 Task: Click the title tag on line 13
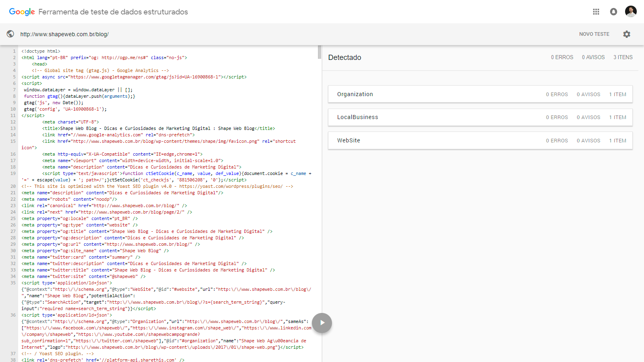[x=159, y=128]
